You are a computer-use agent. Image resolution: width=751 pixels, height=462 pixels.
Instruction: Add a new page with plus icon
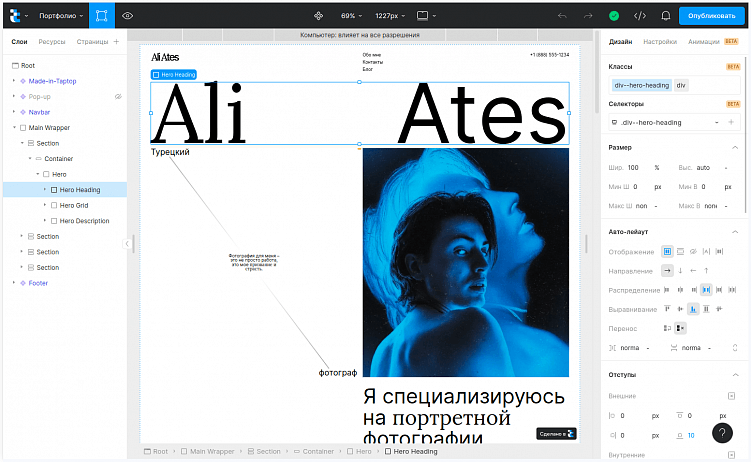click(x=116, y=42)
